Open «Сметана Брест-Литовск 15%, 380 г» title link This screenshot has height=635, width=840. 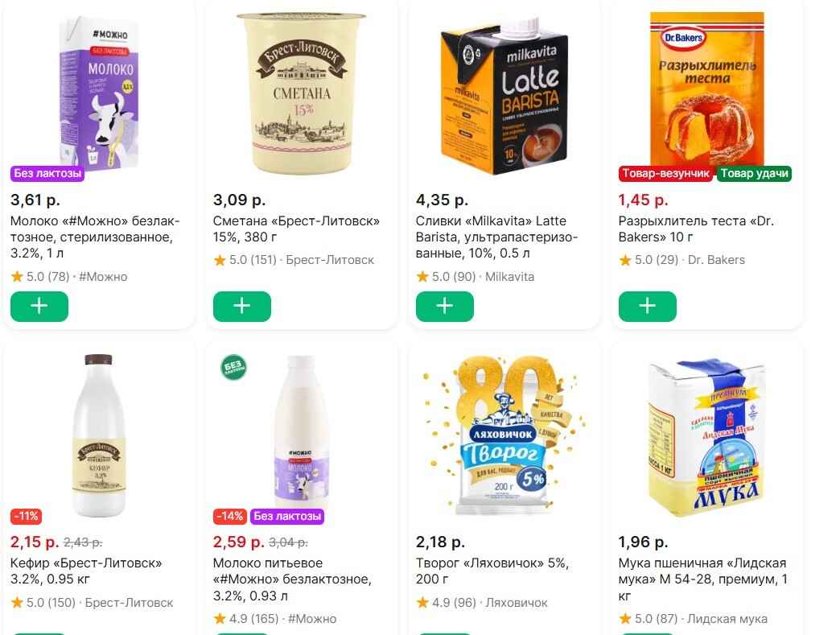coord(295,229)
